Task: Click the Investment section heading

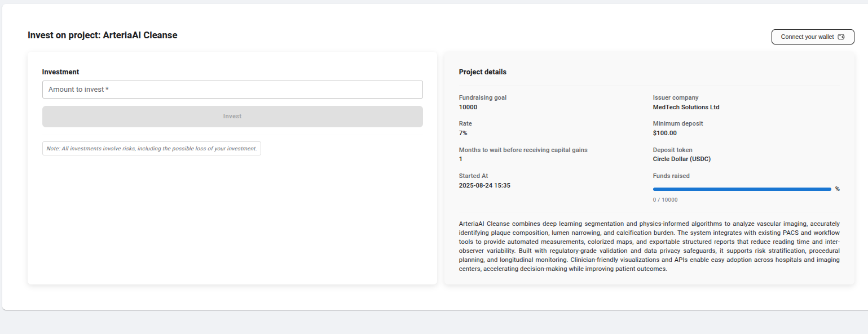Action: tap(60, 72)
